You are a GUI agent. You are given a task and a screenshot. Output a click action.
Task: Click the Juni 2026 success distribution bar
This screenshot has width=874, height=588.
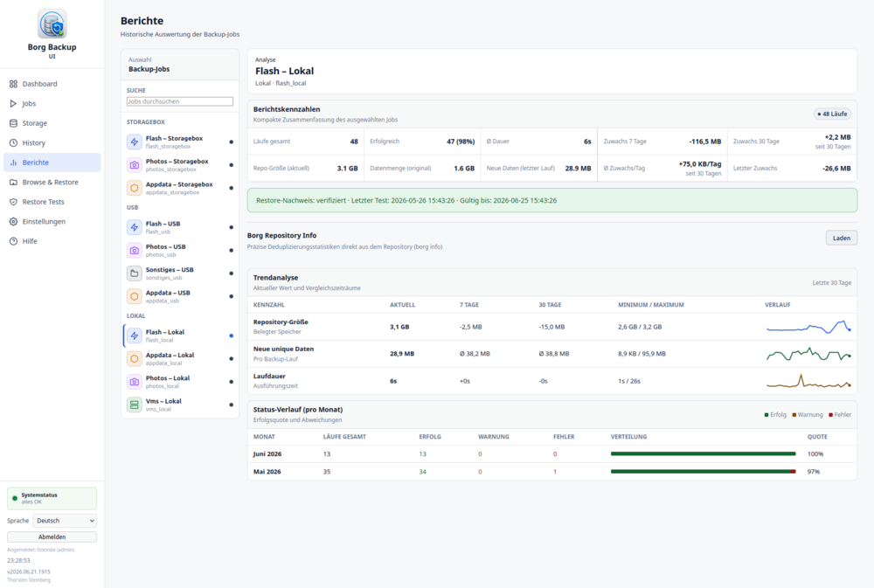pos(703,453)
